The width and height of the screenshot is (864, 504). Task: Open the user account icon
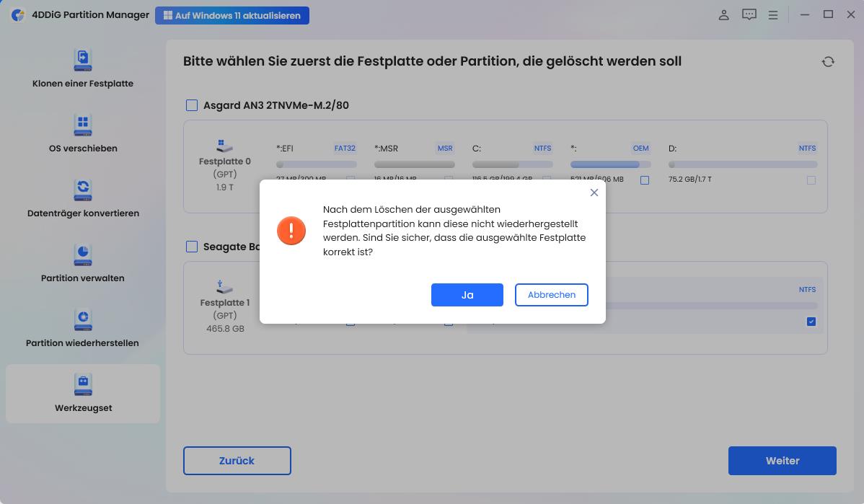723,14
